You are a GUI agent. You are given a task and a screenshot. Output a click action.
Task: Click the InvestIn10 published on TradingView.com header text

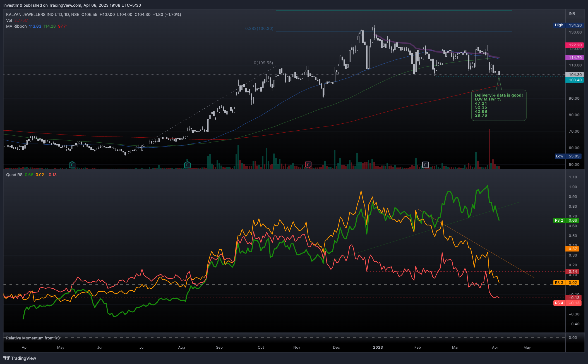(72, 5)
